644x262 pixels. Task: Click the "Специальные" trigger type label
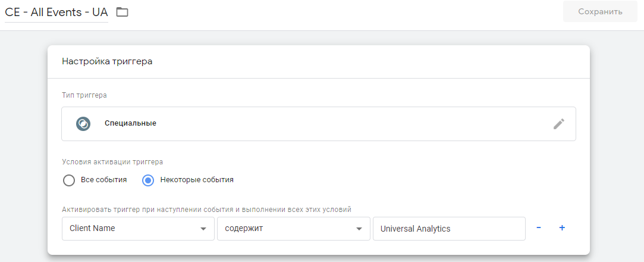click(130, 123)
